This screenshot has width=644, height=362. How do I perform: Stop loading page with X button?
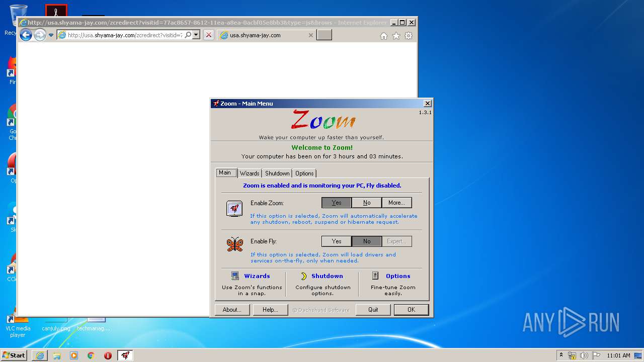tap(209, 35)
